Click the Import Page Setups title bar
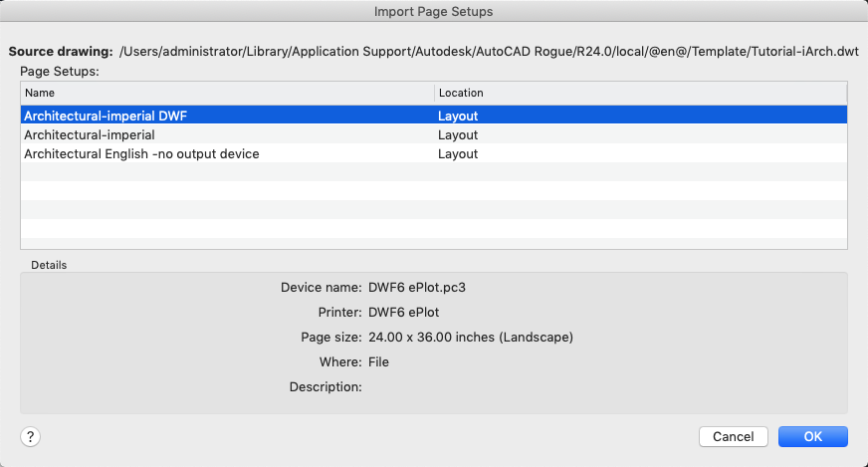 click(x=434, y=12)
